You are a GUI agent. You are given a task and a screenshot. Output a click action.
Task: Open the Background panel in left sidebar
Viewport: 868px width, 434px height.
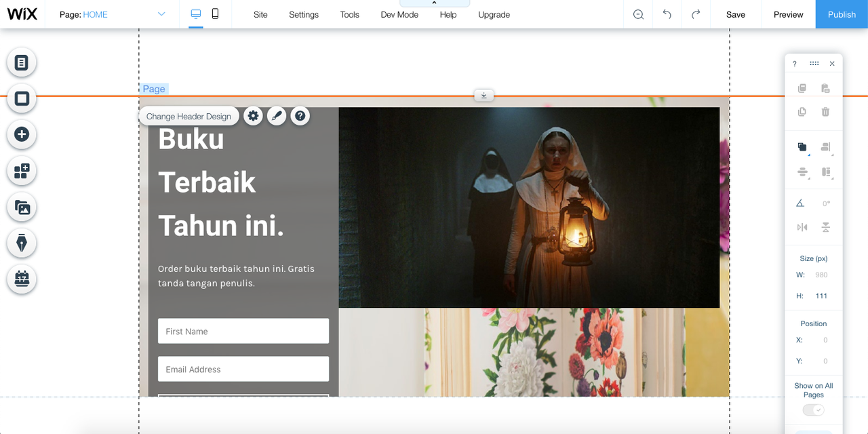pos(22,98)
